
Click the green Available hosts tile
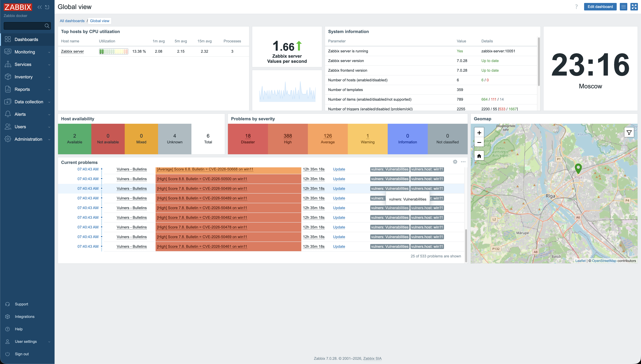(75, 139)
